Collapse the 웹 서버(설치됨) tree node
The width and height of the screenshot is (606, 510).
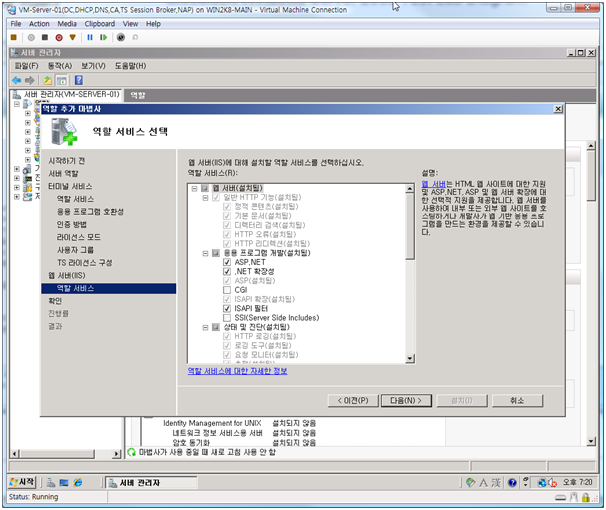[x=194, y=189]
